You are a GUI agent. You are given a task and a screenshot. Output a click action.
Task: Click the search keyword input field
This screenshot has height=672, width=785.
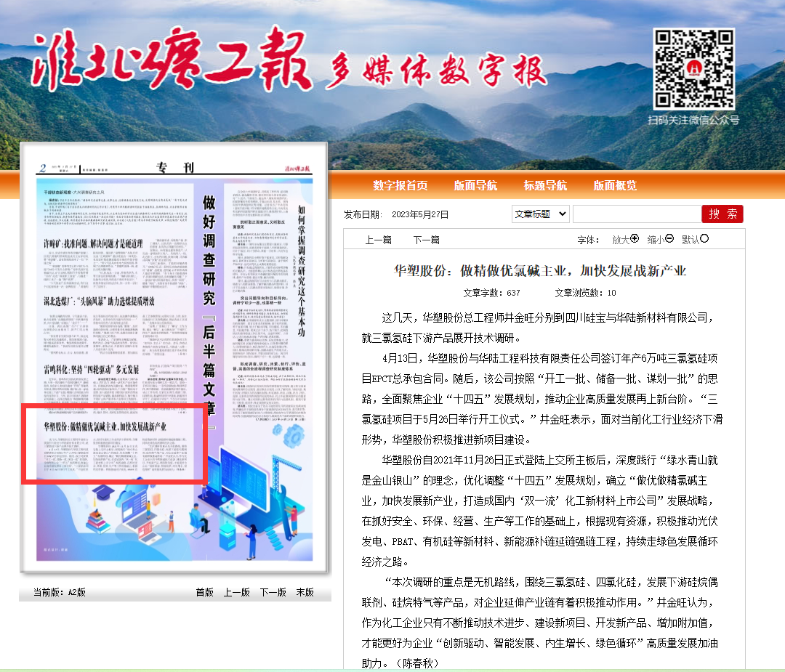(637, 214)
